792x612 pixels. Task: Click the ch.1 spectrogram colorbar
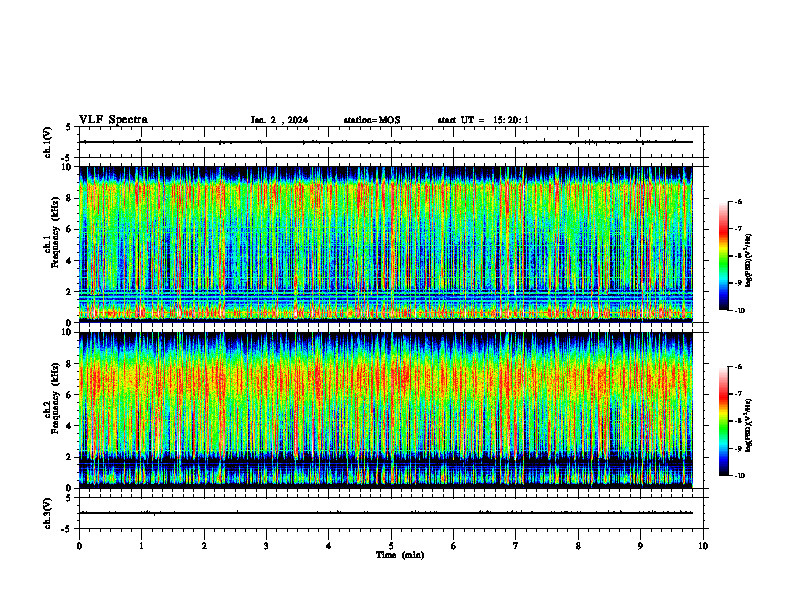[x=723, y=256]
